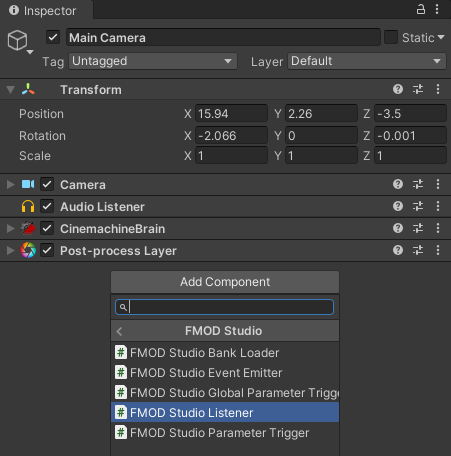This screenshot has height=456, width=451.
Task: Click the Add Component button
Action: (x=225, y=282)
